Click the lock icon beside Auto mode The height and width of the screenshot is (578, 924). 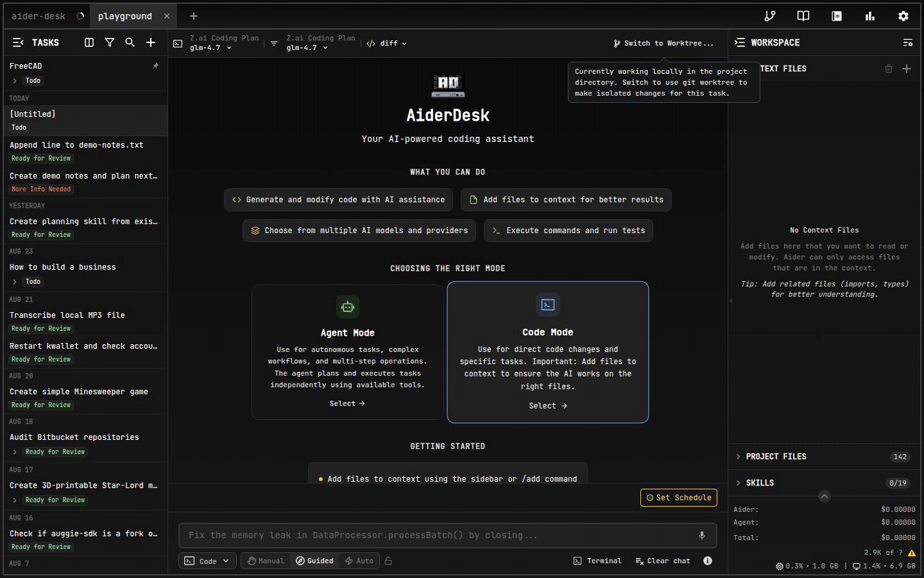tap(388, 561)
